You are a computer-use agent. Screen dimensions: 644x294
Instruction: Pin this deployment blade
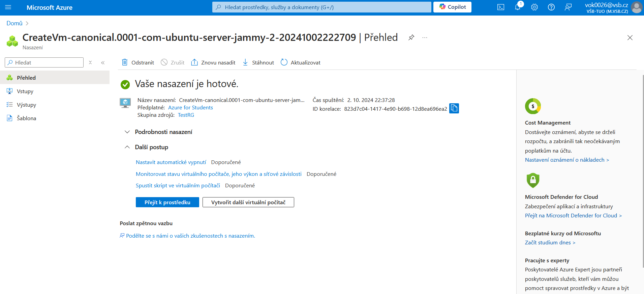click(411, 37)
